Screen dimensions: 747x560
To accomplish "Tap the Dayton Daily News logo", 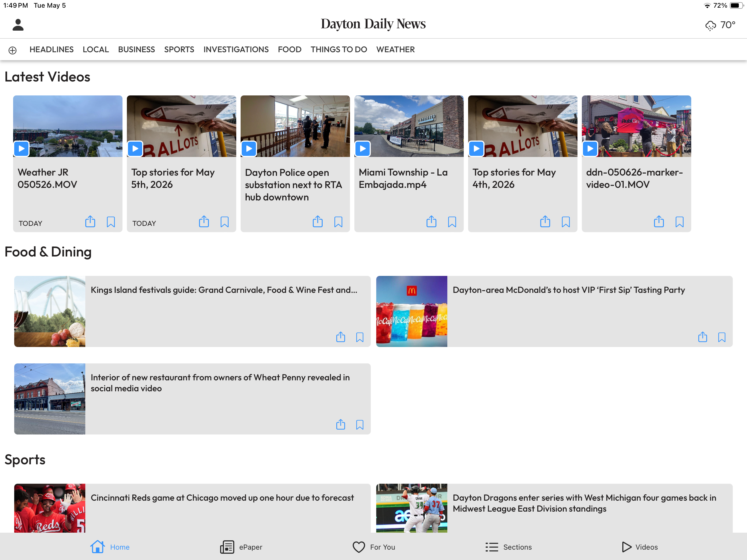I will (373, 24).
